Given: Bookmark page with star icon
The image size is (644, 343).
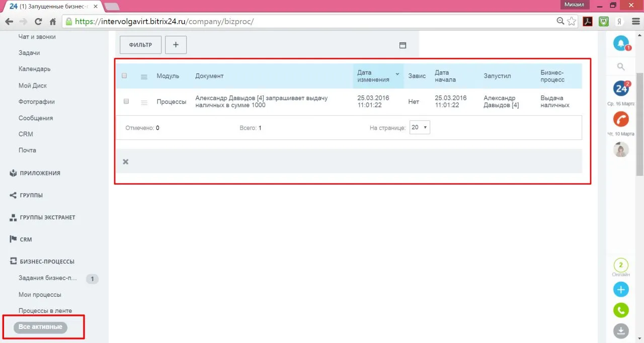Looking at the screenshot, I should point(572,22).
